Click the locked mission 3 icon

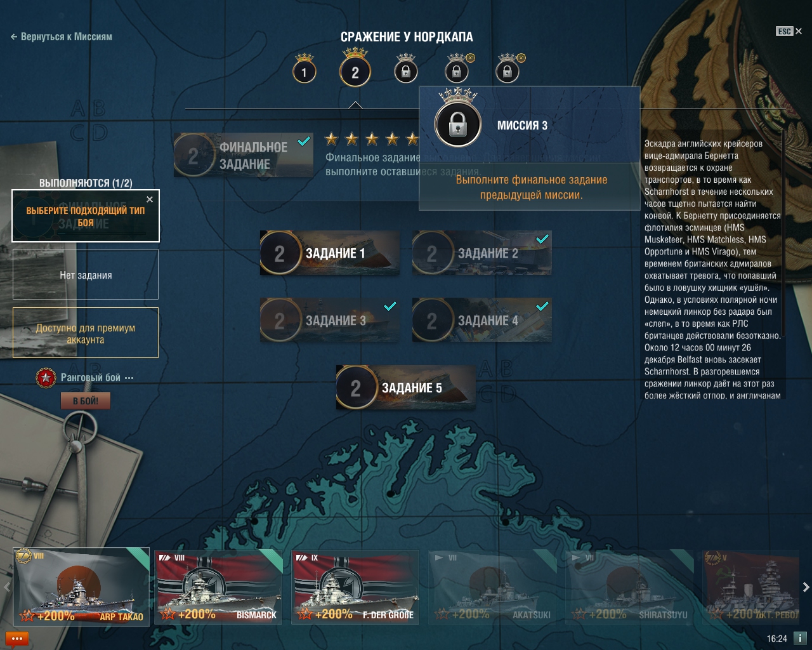coord(406,70)
